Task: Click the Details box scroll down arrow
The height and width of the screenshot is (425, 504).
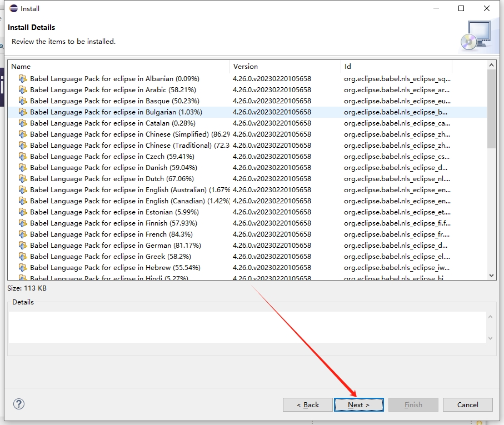Action: [x=490, y=338]
